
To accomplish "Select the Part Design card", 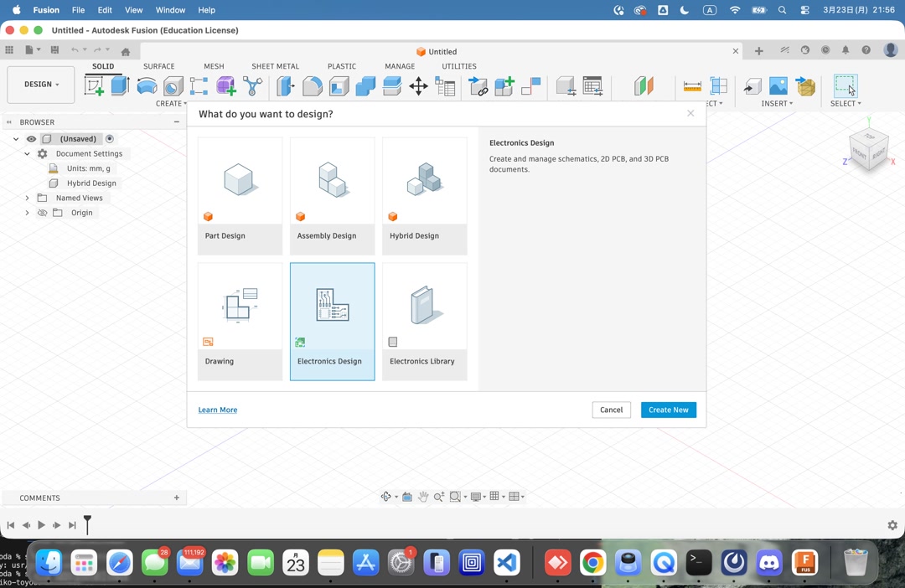I will 240,196.
